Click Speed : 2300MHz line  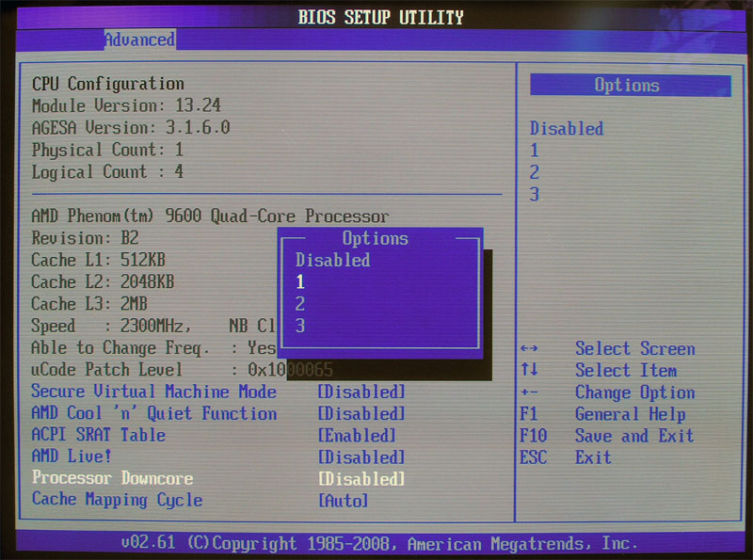[111, 326]
